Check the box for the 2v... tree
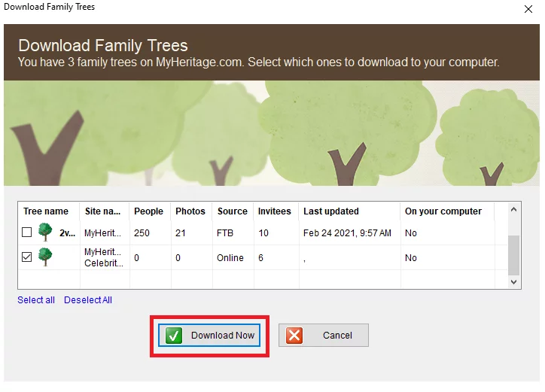Viewport: 545px width, 392px height. [27, 232]
